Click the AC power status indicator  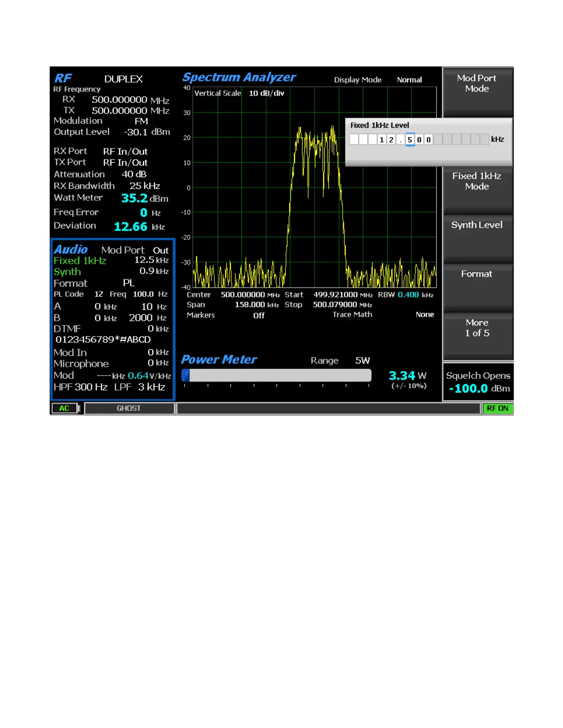(x=64, y=408)
